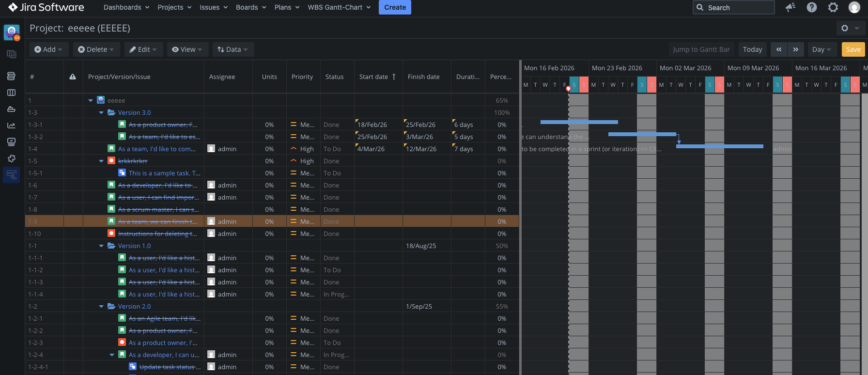Click the Gantt bar for row 1-3-1
The image size is (868, 375).
(x=579, y=122)
